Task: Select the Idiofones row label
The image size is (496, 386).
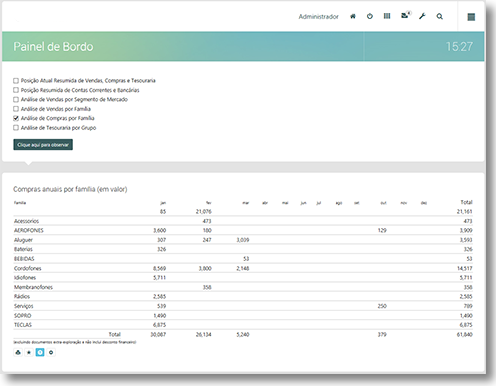Action: point(25,278)
